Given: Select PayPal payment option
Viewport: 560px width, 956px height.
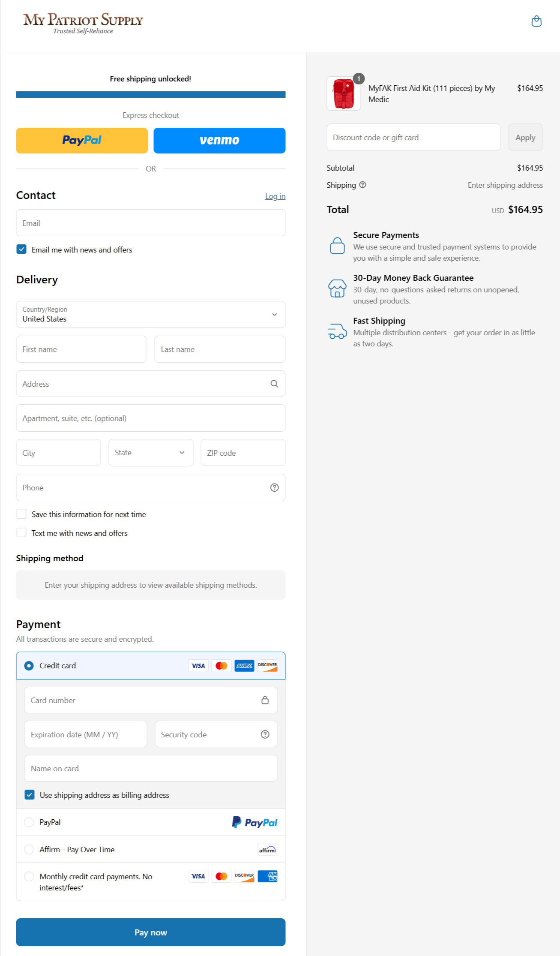Looking at the screenshot, I should tap(29, 822).
